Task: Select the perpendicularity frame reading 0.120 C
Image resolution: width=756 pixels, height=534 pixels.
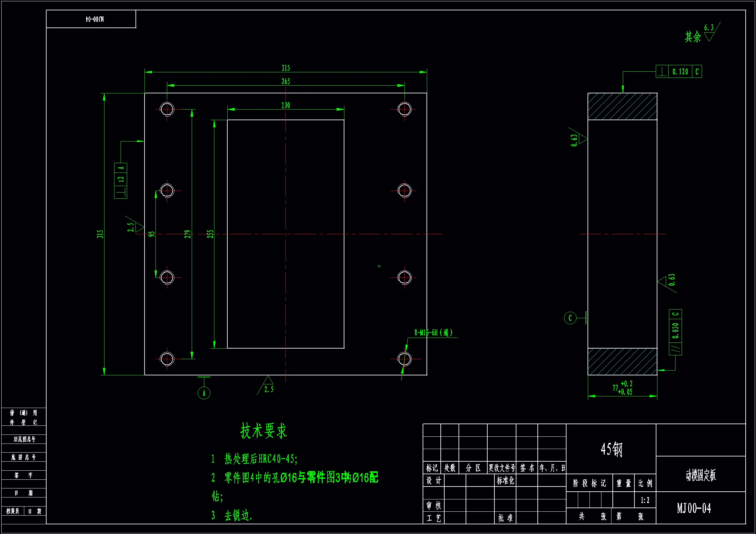Action: tap(679, 71)
